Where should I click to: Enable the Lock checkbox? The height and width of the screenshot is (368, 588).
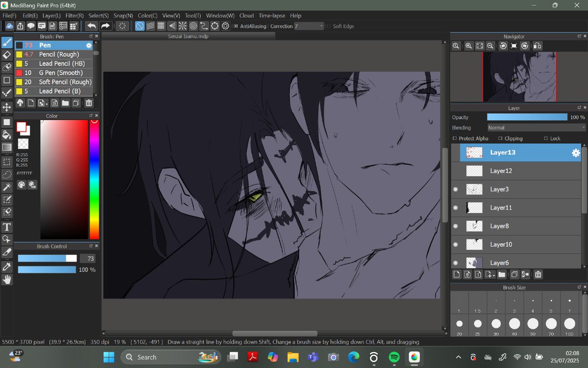546,138
